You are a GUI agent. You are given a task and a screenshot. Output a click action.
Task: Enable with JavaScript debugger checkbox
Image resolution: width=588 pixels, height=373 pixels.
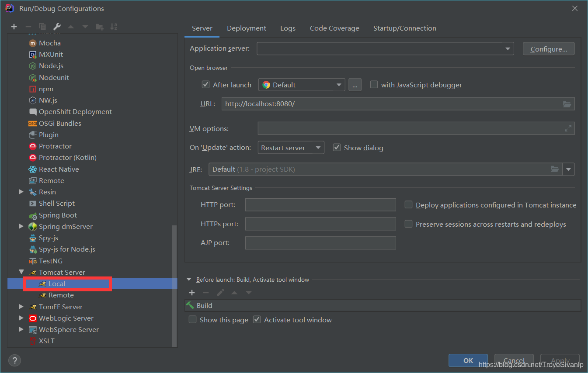374,85
